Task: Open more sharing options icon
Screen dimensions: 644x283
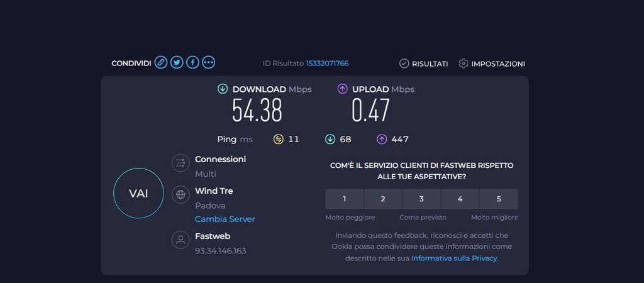Action: pos(209,62)
